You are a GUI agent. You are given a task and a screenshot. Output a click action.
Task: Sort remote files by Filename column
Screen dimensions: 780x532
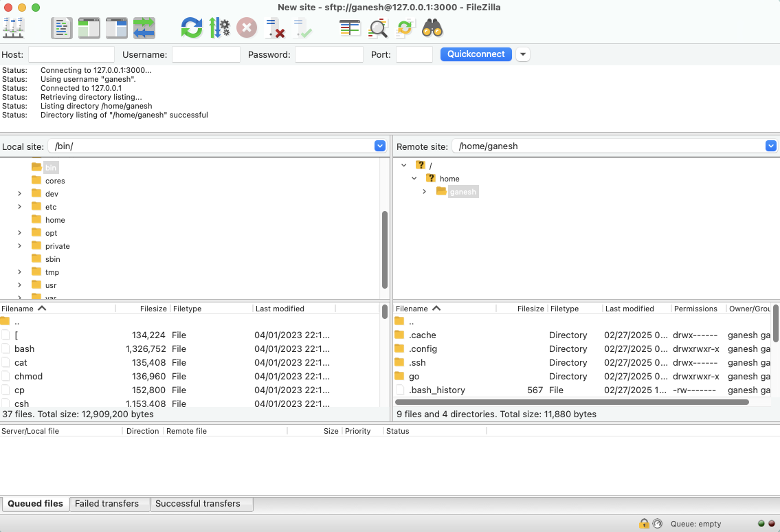[445, 309]
